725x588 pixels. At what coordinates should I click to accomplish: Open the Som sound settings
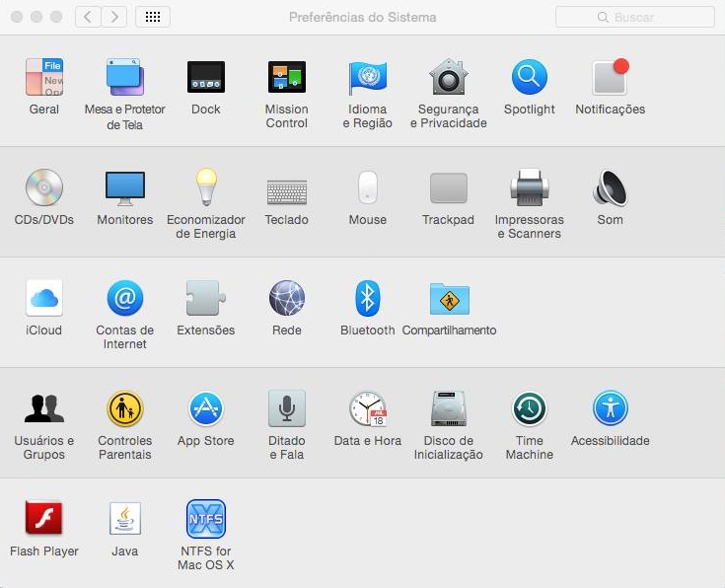pos(611,188)
